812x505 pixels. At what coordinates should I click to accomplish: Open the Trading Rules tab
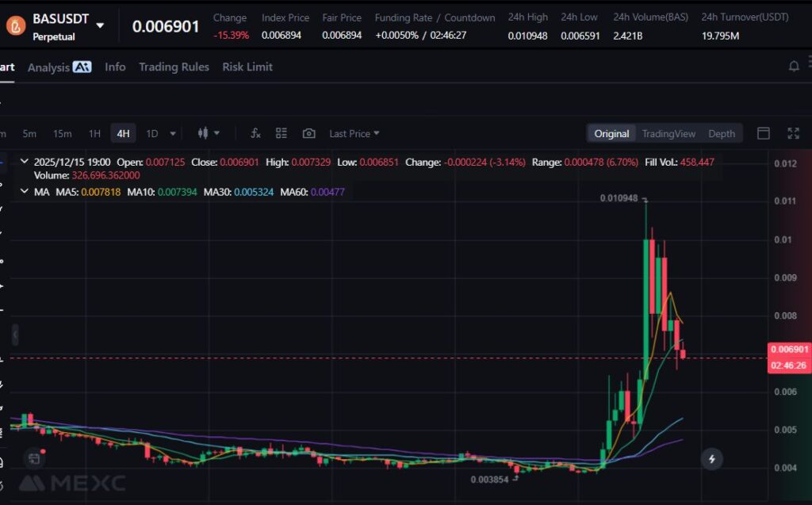pyautogui.click(x=174, y=67)
